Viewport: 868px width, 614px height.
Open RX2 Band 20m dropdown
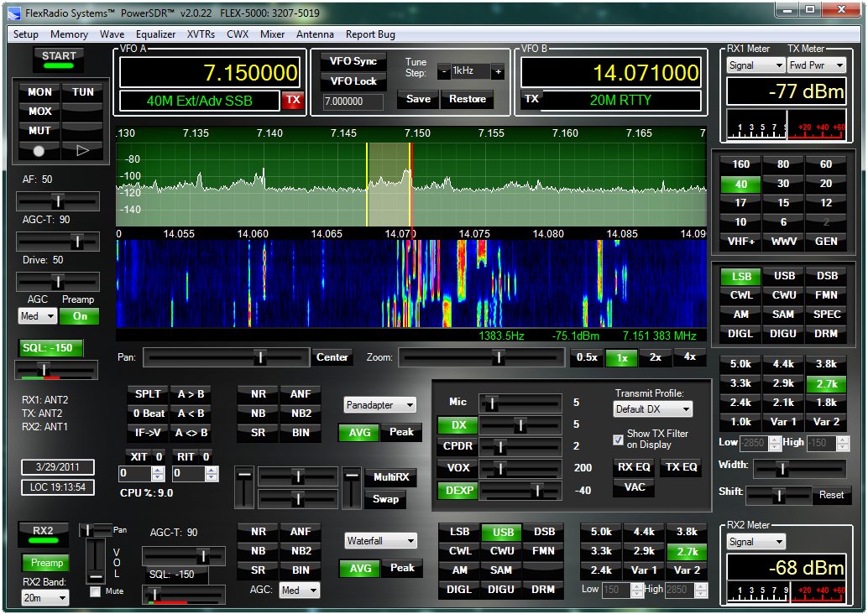pos(44,598)
